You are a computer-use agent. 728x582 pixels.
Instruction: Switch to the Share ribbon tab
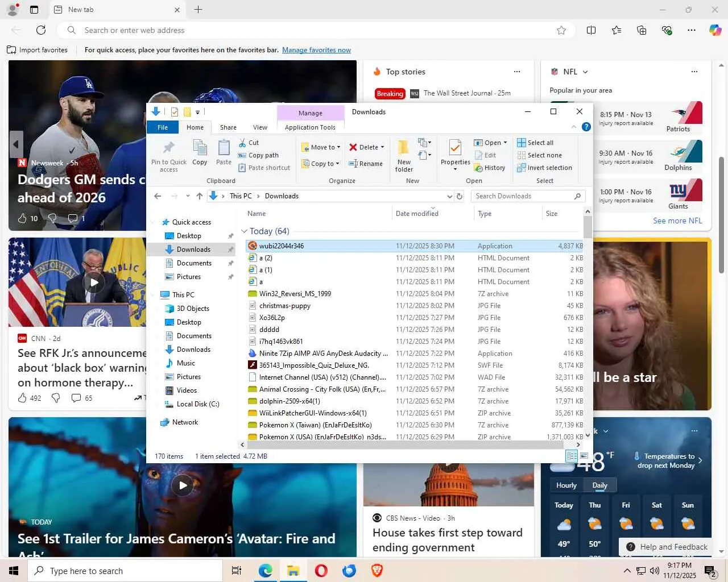[x=228, y=127]
